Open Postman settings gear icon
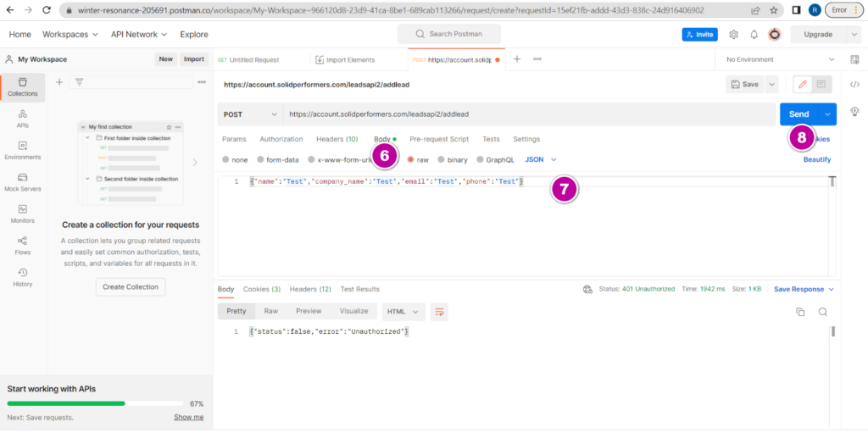This screenshot has width=868, height=433. [733, 35]
